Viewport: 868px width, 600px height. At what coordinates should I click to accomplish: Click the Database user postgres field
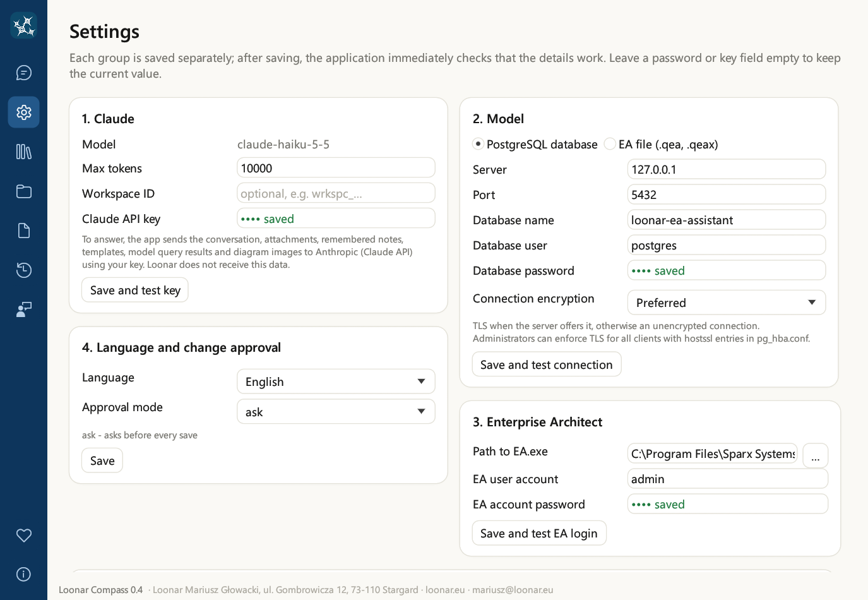point(726,245)
